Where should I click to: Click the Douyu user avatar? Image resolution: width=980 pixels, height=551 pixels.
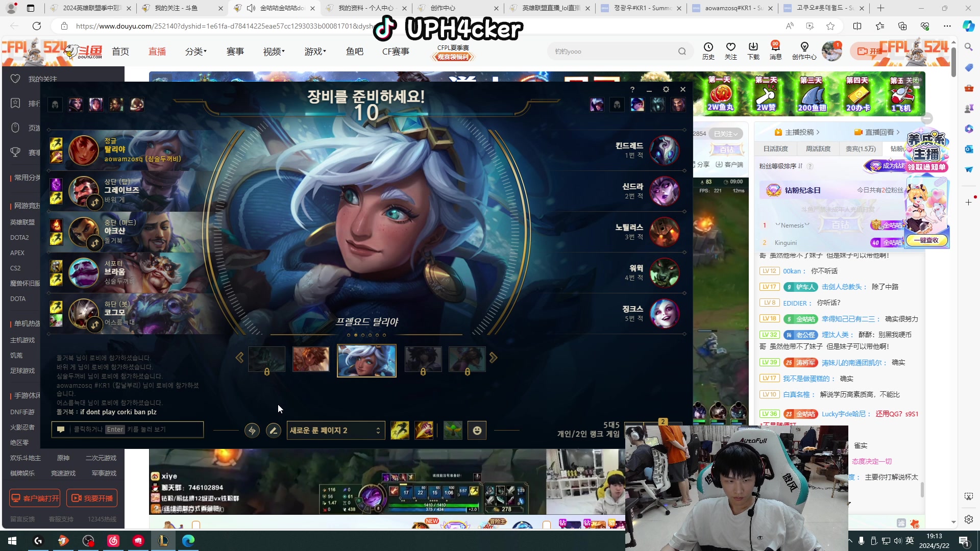point(832,51)
